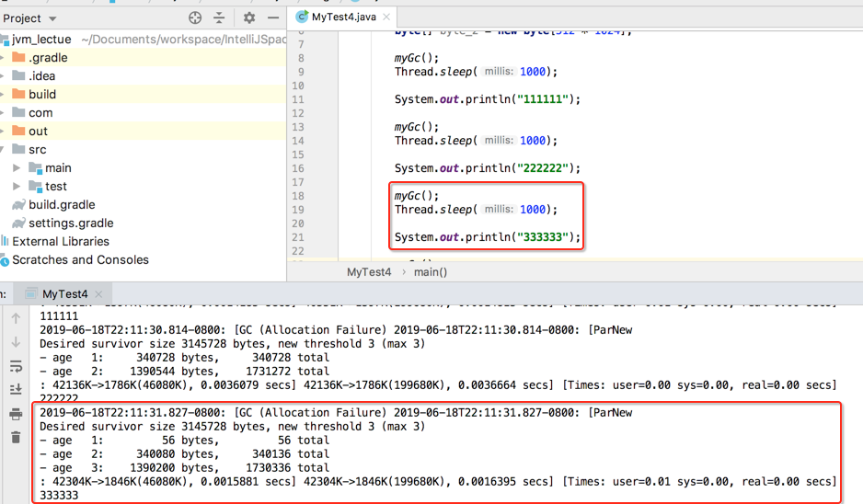Click the collapse all icon in Project panel
863x504 pixels.
point(219,18)
